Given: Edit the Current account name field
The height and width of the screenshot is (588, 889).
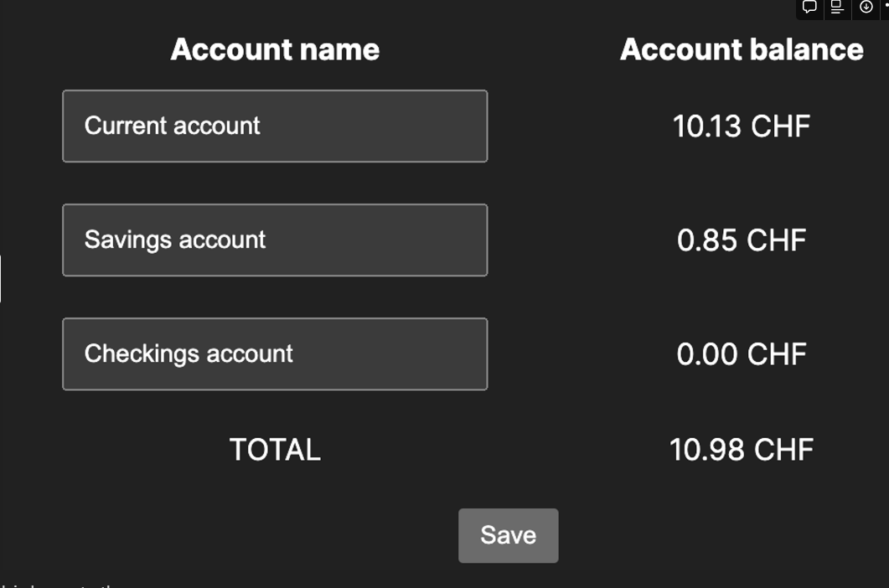Looking at the screenshot, I should (275, 126).
